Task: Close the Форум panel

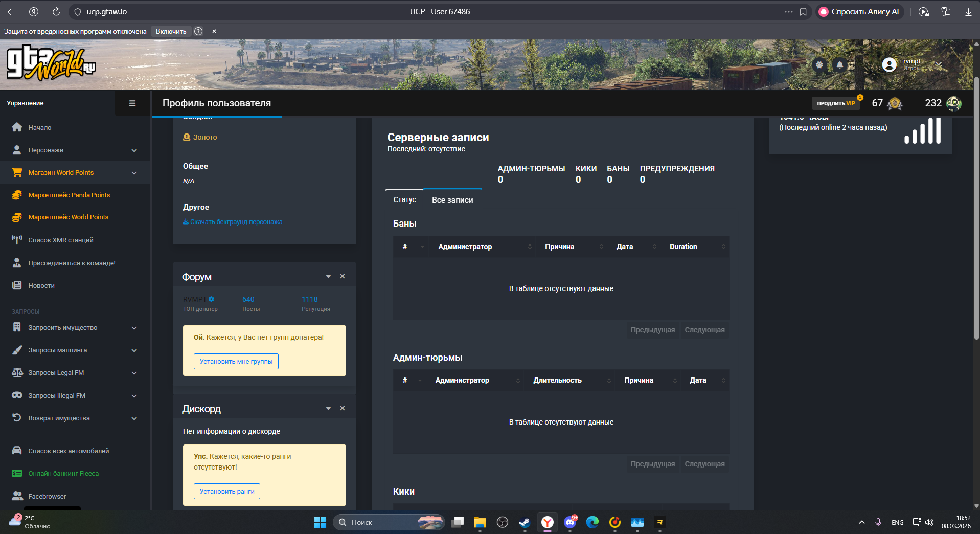Action: 343,276
